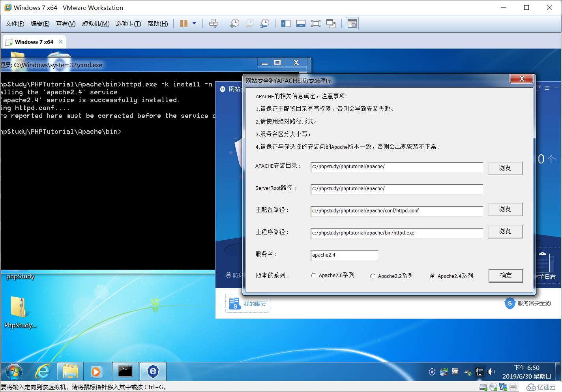Open the 编辑(E) menu

pos(40,24)
